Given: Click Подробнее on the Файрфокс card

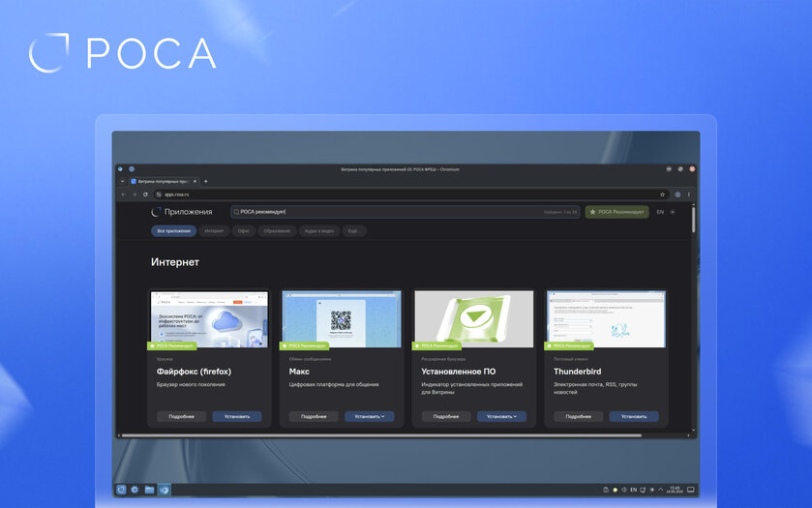Looking at the screenshot, I should 181,416.
